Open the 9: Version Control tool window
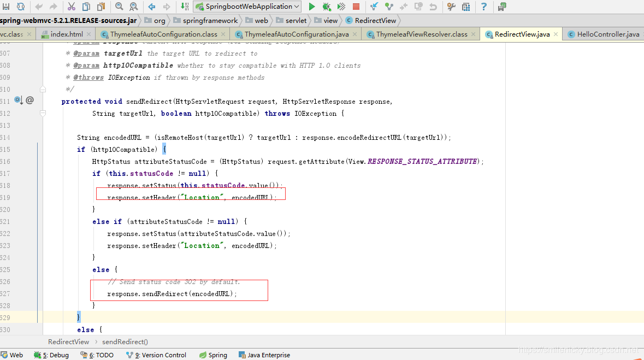 click(x=156, y=355)
